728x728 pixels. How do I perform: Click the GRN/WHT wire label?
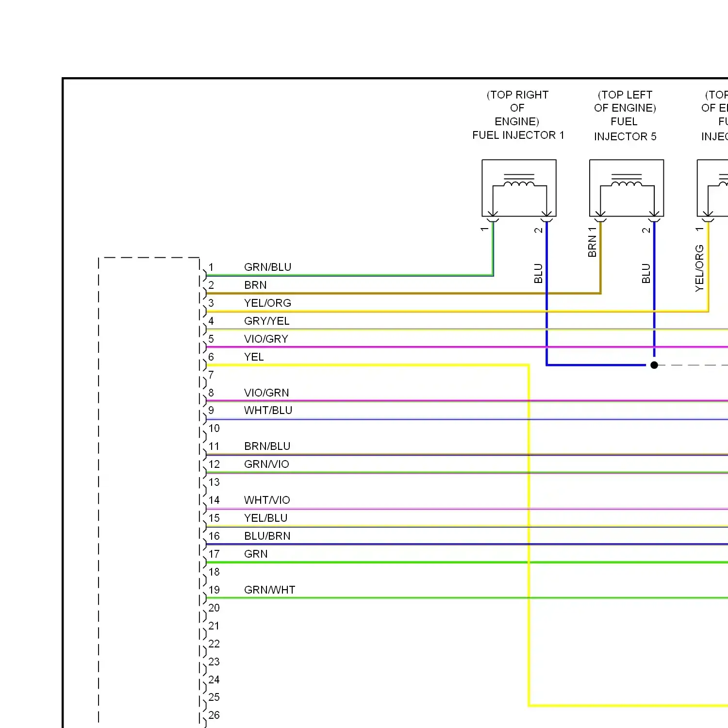[269, 590]
